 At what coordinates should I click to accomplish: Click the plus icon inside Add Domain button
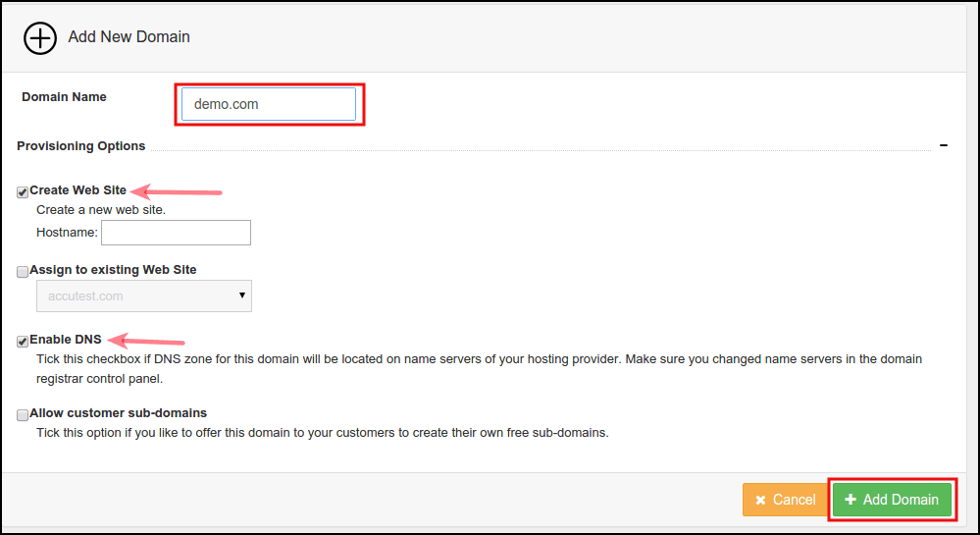pos(851,500)
